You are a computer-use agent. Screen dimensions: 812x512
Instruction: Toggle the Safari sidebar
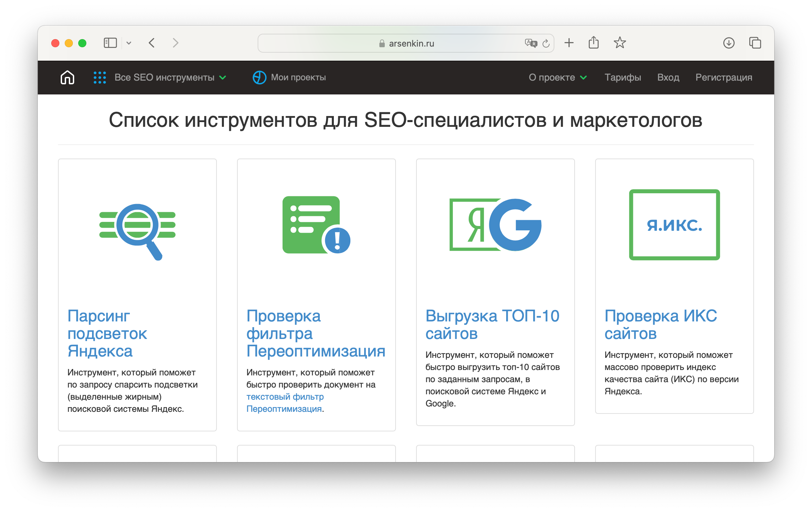(110, 43)
